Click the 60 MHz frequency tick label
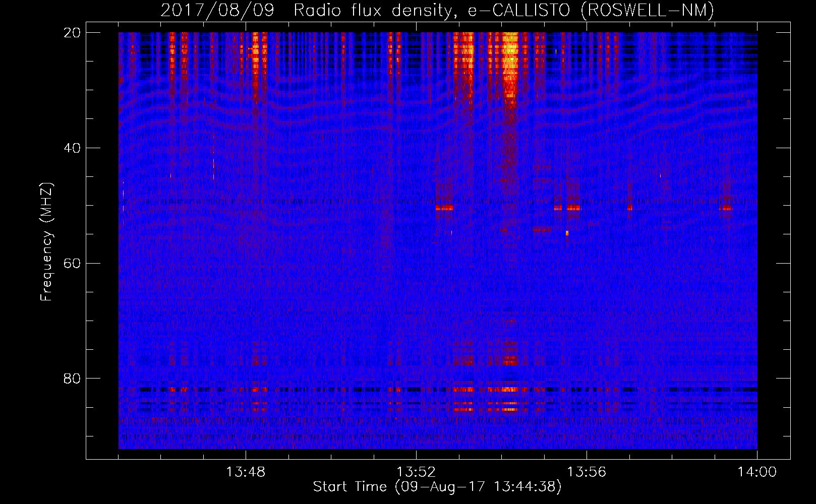This screenshot has width=816, height=504. point(72,264)
